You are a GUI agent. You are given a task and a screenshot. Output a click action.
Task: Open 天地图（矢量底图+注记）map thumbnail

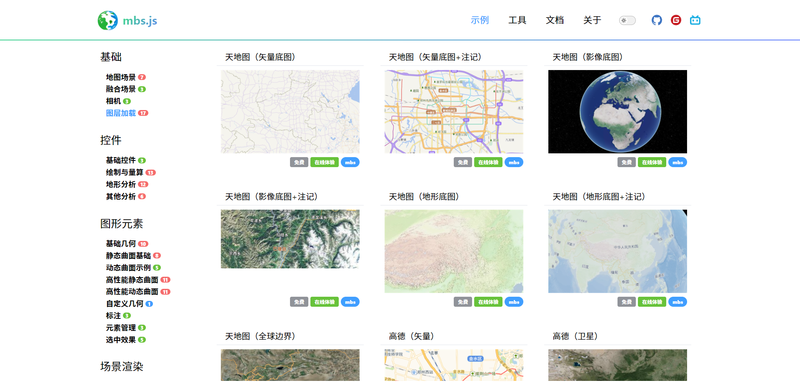click(x=454, y=112)
